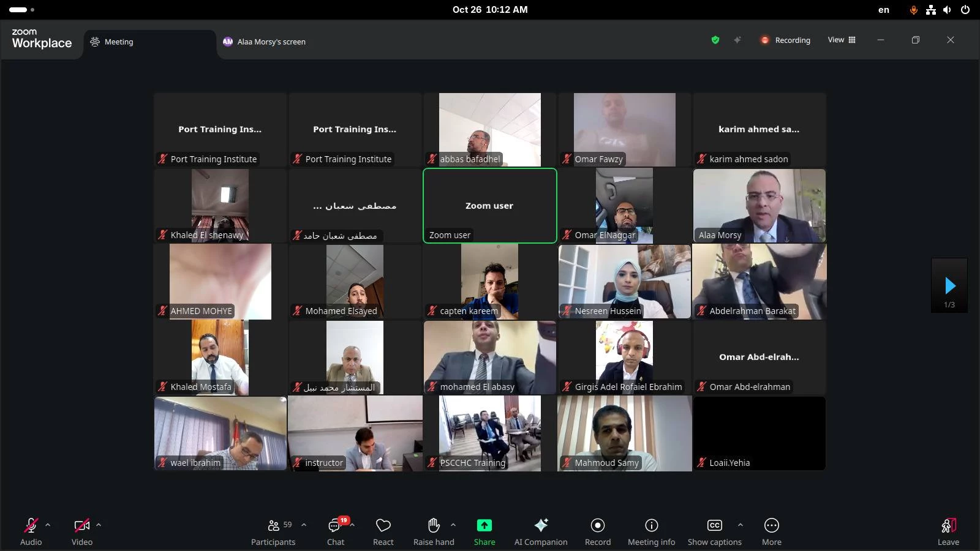Viewport: 980px width, 551px height.
Task: Open the Chat panel
Action: (x=335, y=531)
